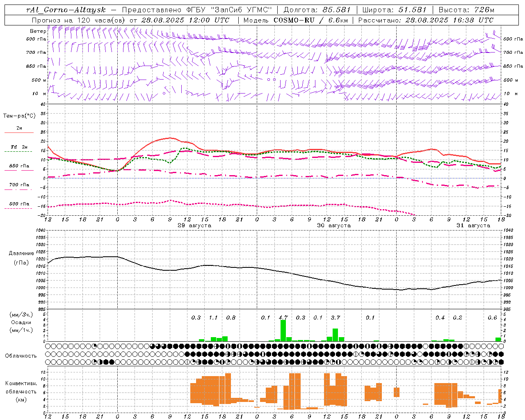
Task: Click the station title rAl_Gorno-Altaysk
Action: (66, 10)
